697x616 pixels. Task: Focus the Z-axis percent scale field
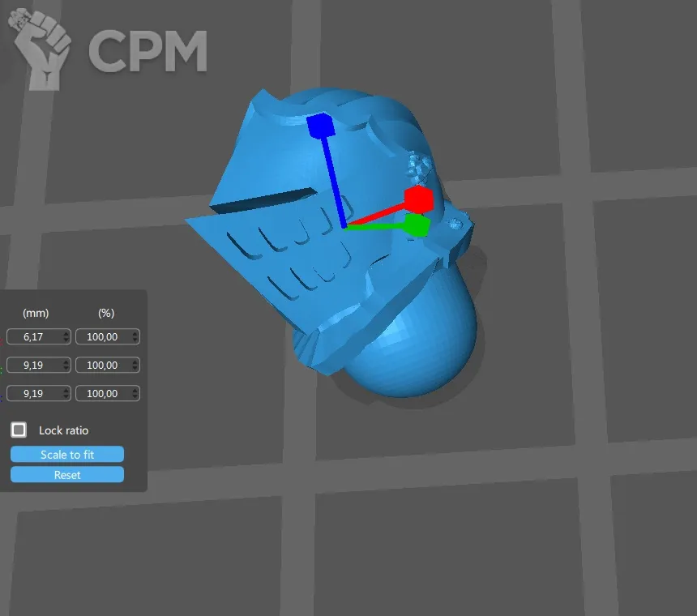tap(101, 393)
